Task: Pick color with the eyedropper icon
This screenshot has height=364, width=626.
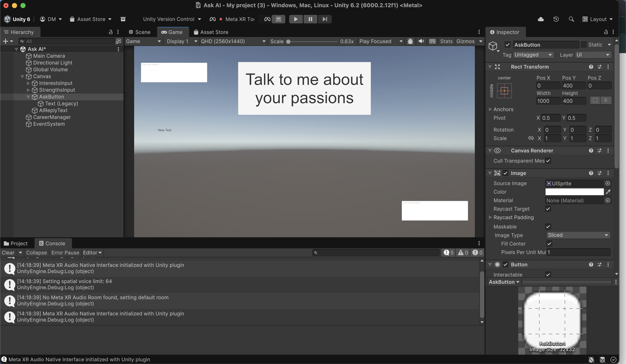Action: click(x=608, y=192)
